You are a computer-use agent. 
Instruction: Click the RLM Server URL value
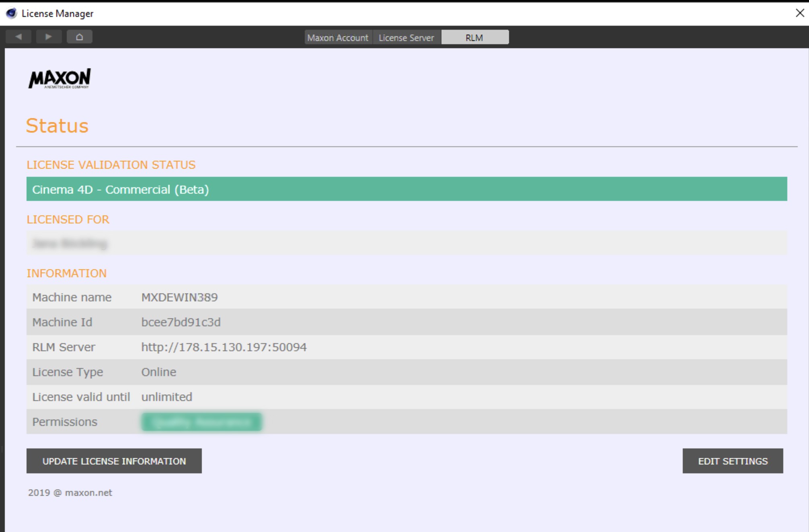click(x=224, y=347)
